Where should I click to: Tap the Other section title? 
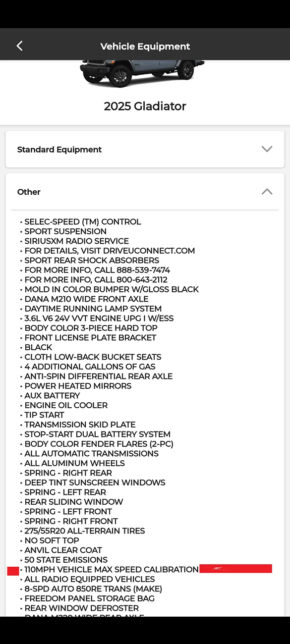(x=29, y=192)
